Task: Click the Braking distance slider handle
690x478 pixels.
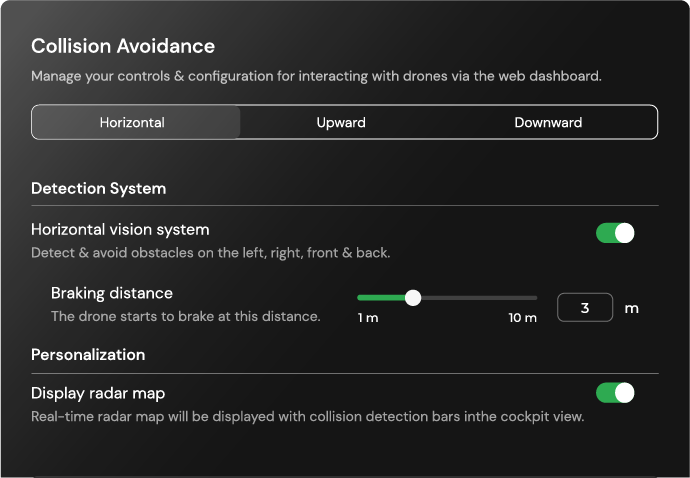Action: click(x=412, y=297)
